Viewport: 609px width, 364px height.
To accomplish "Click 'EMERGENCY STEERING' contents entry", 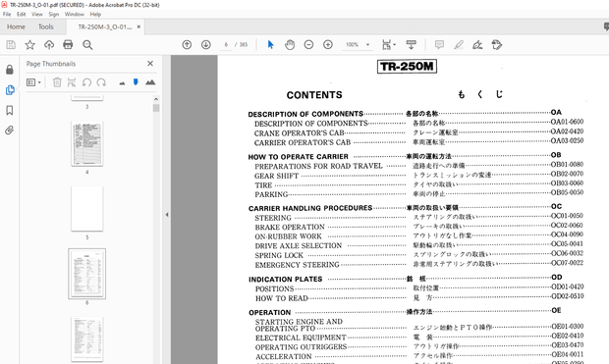I will point(297,265).
